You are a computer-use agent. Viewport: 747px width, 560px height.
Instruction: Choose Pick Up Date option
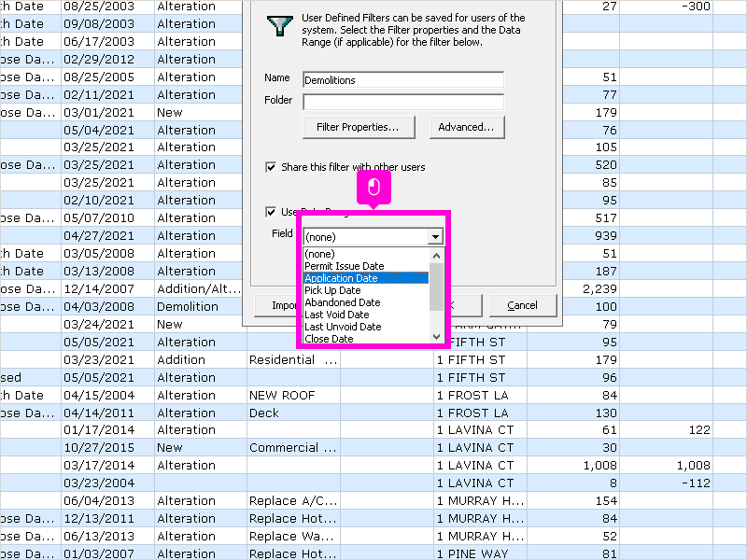tap(366, 290)
